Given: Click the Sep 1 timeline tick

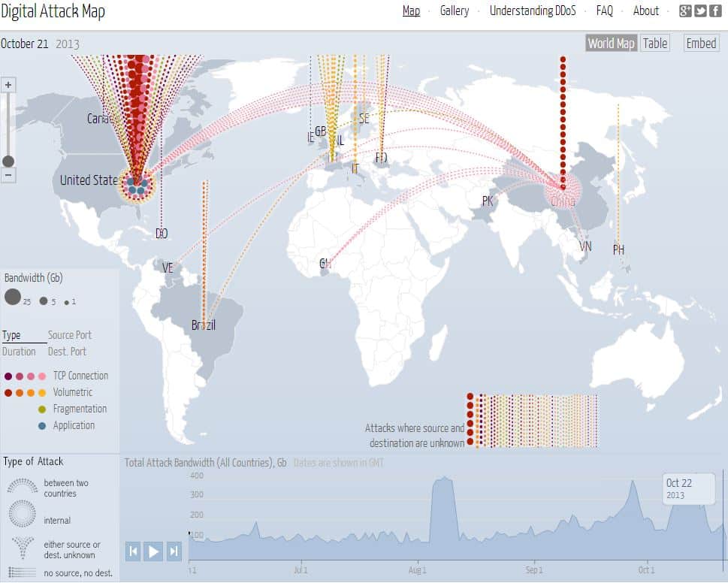Looking at the screenshot, I should tap(534, 569).
